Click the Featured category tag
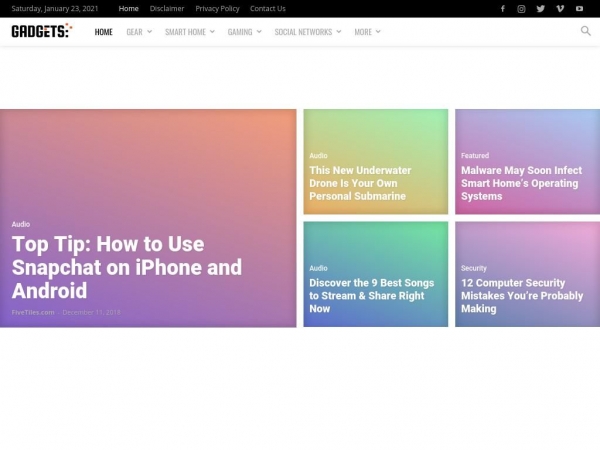This screenshot has width=600, height=450. click(x=475, y=156)
